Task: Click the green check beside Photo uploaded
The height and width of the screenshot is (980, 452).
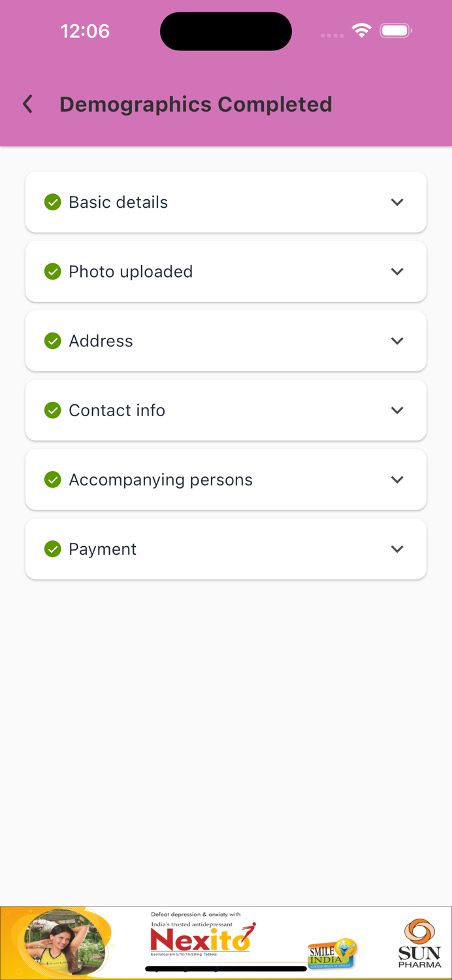Action: point(52,272)
